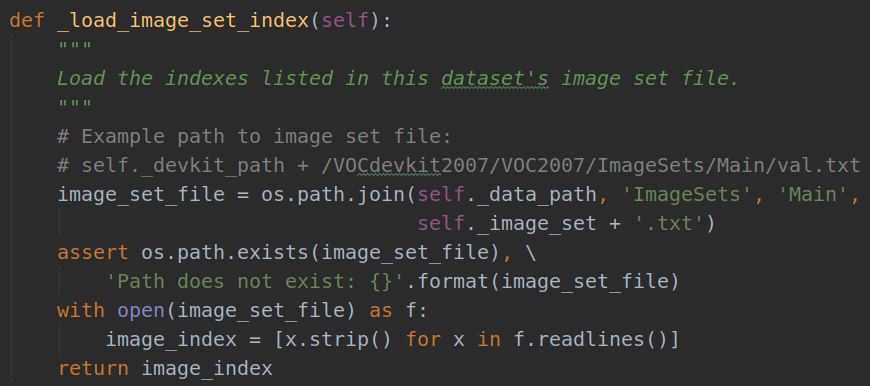
Task: Click os.path.exists call
Action: [225, 252]
